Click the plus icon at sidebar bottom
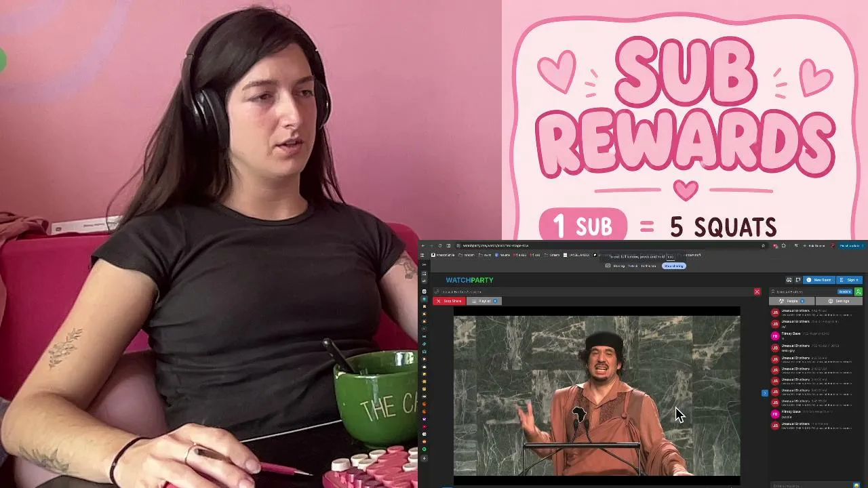868x488 pixels. pos(425,459)
